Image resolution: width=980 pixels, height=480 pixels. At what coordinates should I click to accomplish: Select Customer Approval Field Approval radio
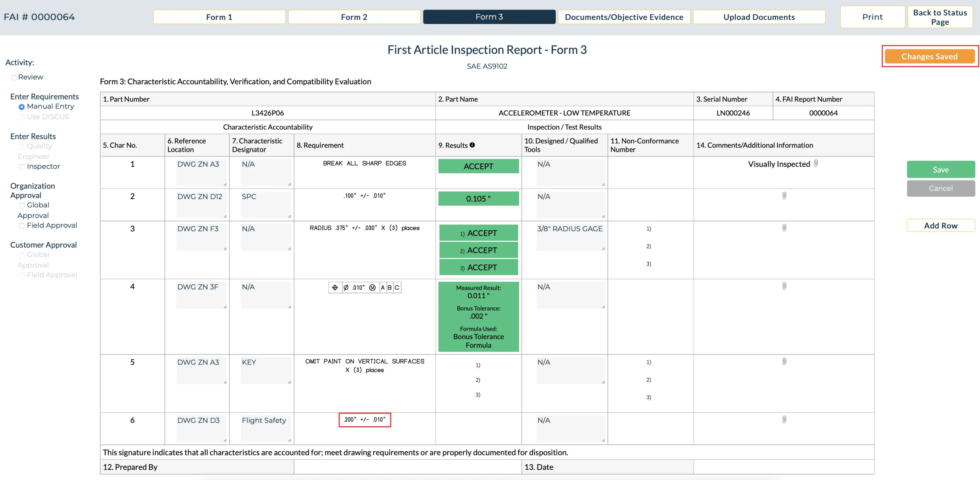coord(21,275)
